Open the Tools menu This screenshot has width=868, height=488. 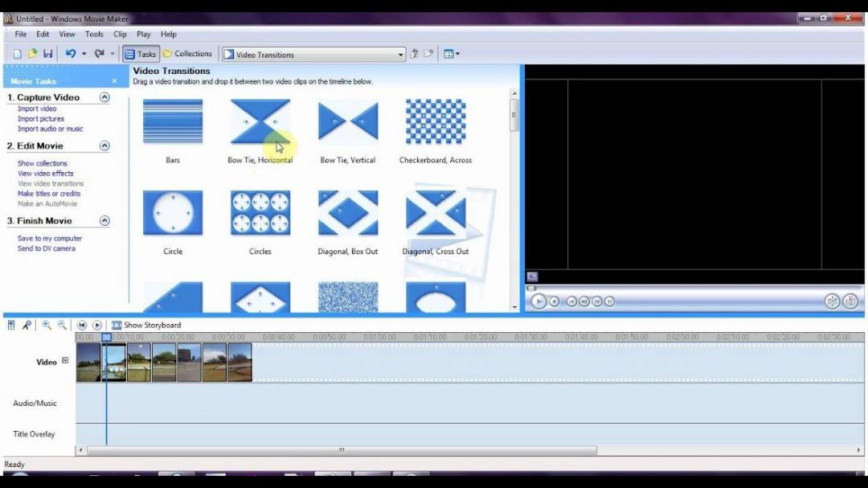pyautogui.click(x=94, y=34)
